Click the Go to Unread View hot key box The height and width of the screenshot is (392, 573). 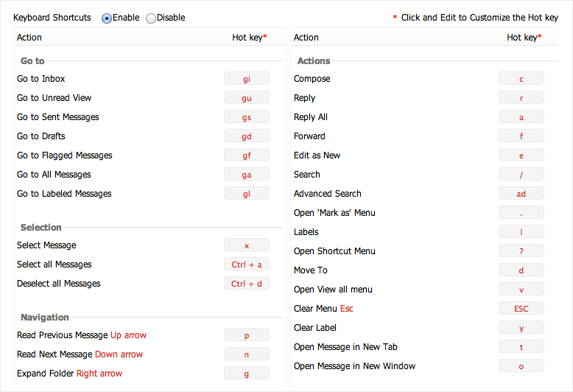(x=247, y=98)
